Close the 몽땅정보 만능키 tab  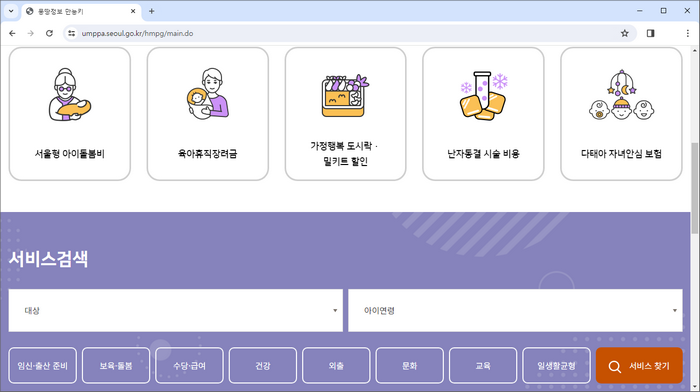tap(133, 11)
